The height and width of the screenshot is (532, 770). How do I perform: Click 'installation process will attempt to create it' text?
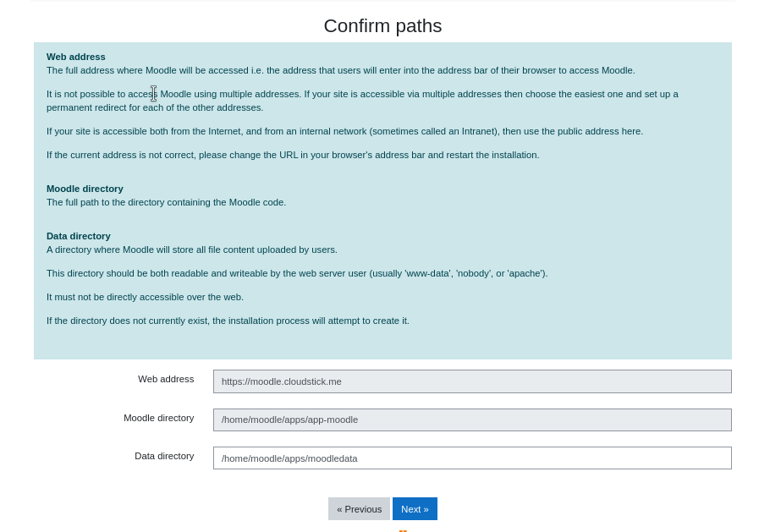[x=228, y=321]
